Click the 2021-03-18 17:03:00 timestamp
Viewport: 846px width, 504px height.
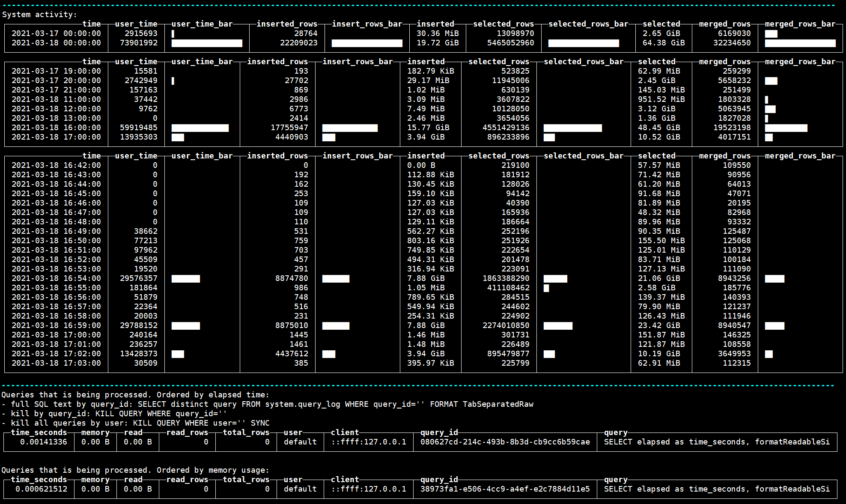(x=56, y=363)
